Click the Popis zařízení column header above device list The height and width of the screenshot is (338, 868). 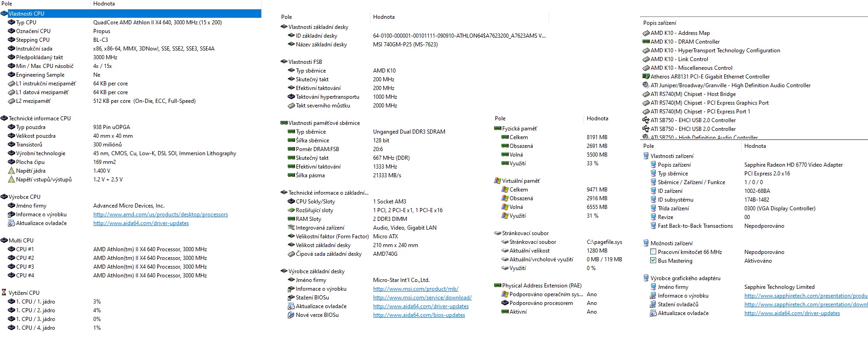click(x=659, y=23)
